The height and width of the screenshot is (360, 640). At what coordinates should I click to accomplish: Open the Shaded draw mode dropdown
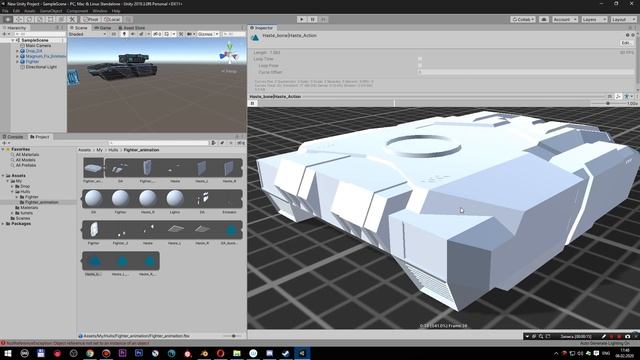click(x=88, y=34)
